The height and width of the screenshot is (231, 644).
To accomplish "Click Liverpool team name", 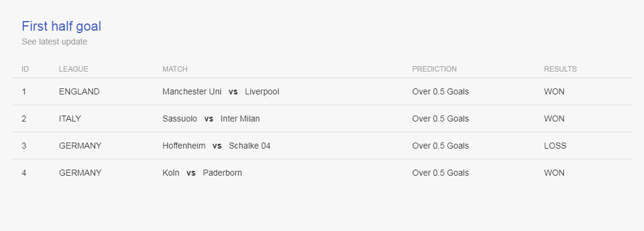I will click(x=262, y=91).
